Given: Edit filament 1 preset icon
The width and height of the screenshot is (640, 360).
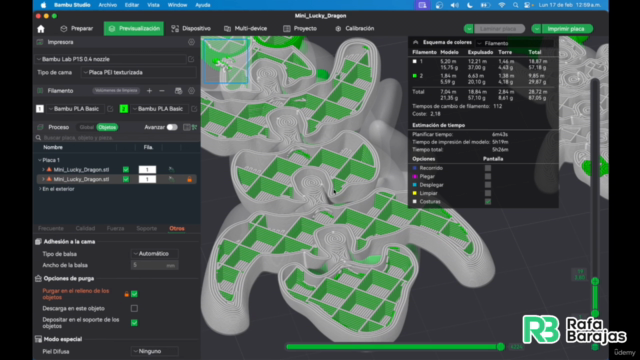Looking at the screenshot, I should pos(110,109).
